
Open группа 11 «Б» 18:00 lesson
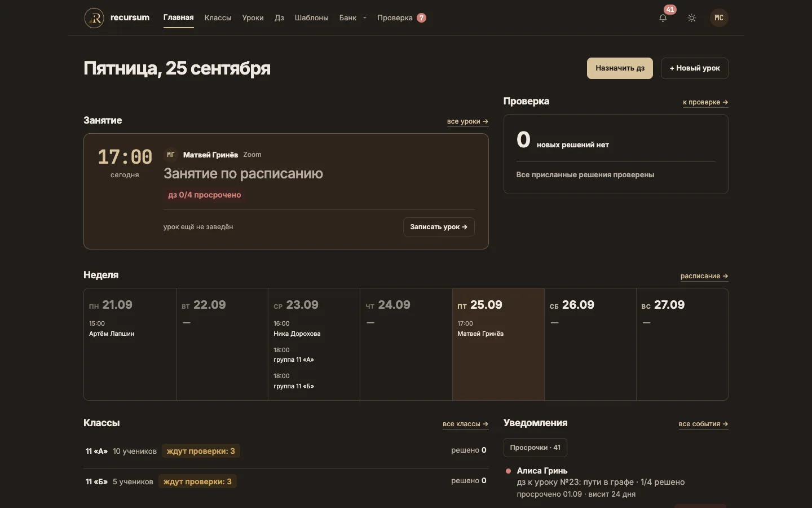click(x=294, y=381)
